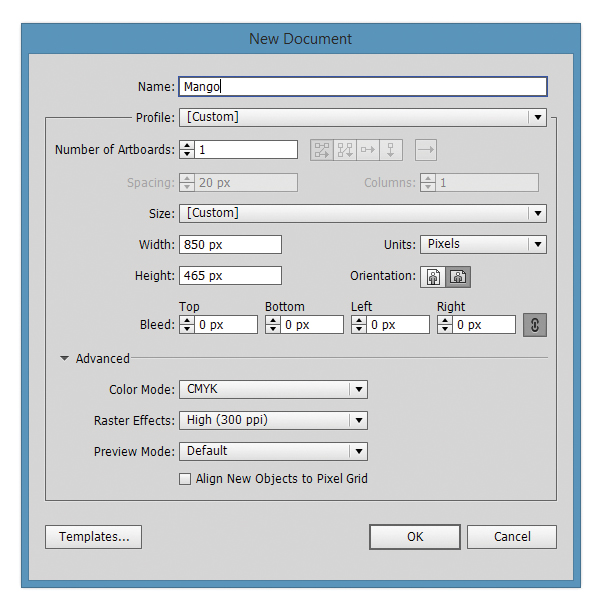Enable Align New Objects to Pixel Grid
600x615 pixels.
(x=185, y=479)
